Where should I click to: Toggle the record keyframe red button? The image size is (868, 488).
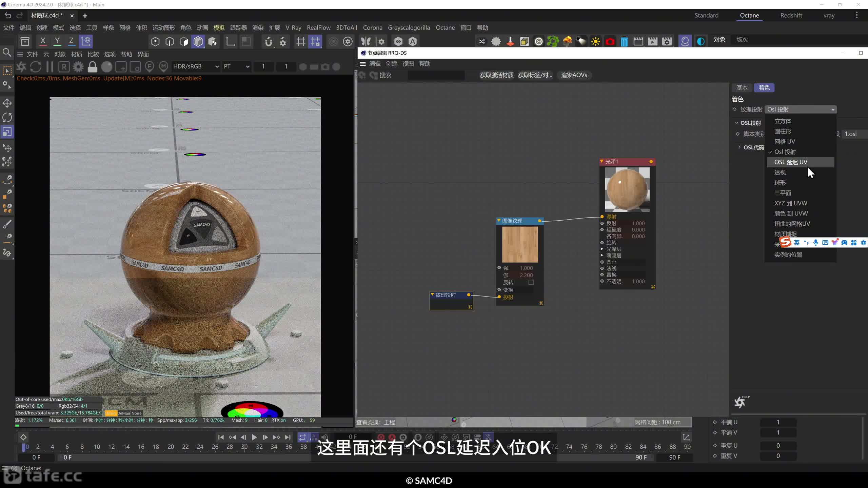click(381, 437)
